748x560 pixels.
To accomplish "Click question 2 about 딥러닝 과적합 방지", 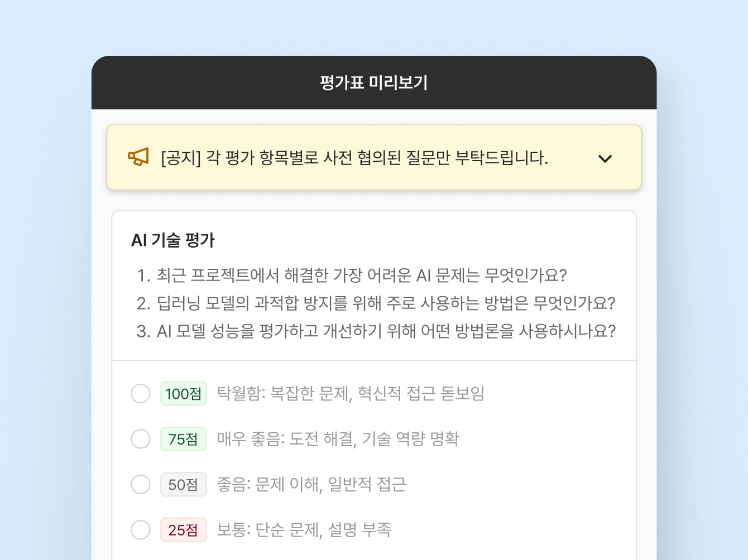I will click(x=376, y=303).
